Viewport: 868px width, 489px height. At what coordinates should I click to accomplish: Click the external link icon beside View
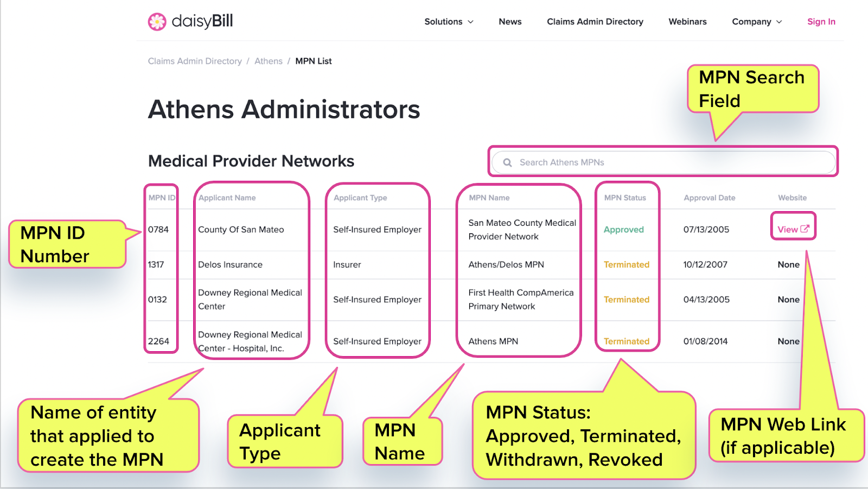805,229
